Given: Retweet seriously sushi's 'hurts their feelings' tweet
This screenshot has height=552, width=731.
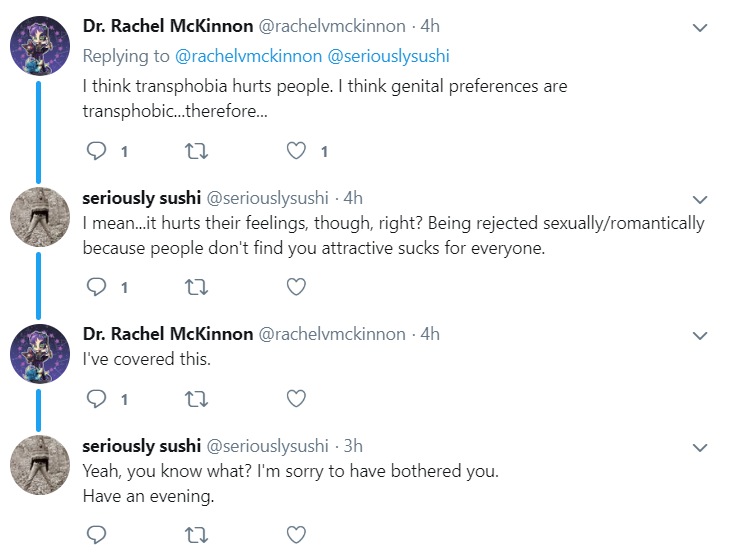Looking at the screenshot, I should (196, 287).
